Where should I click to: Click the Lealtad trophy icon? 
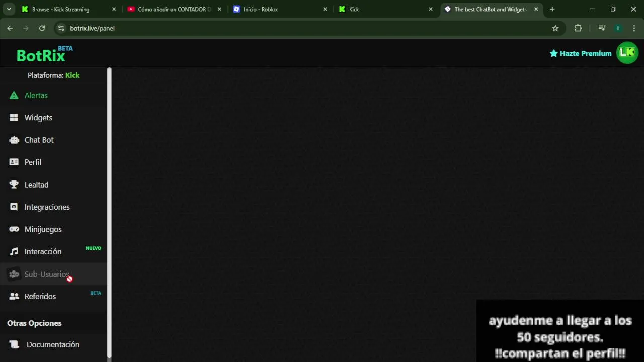tap(14, 185)
